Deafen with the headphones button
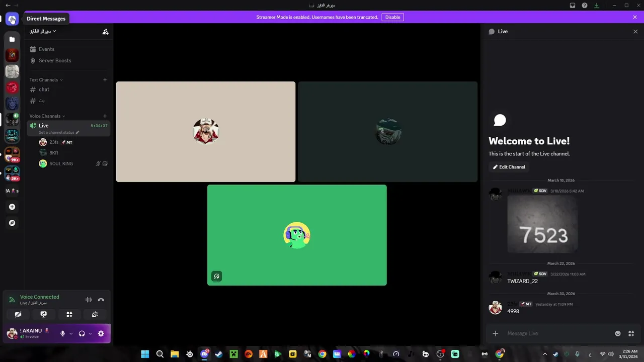 pyautogui.click(x=82, y=333)
